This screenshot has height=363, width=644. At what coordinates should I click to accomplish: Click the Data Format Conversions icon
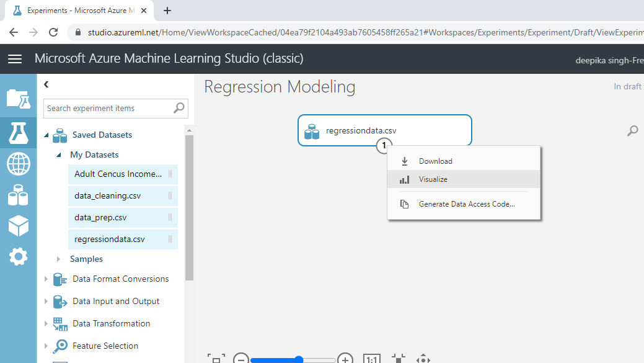pos(60,279)
